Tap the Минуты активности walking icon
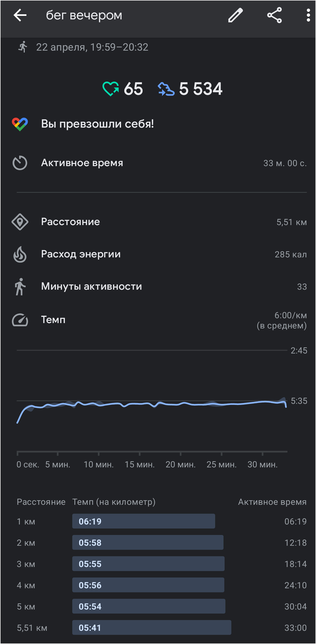316x644 pixels. click(x=20, y=287)
